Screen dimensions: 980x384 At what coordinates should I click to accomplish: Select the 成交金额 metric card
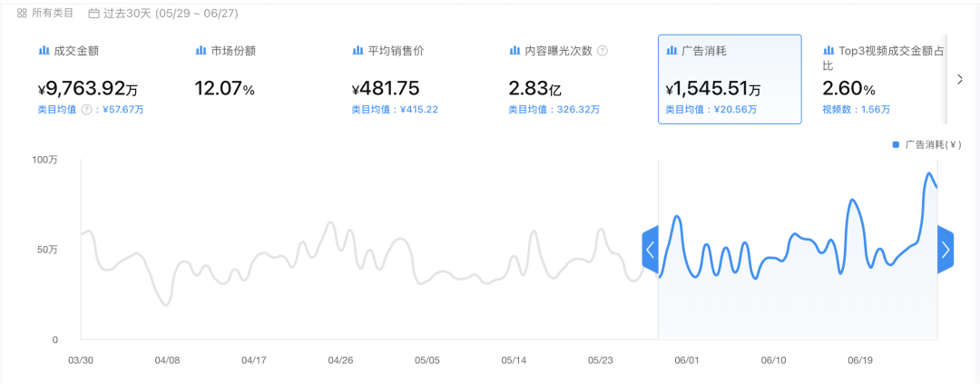click(x=102, y=79)
